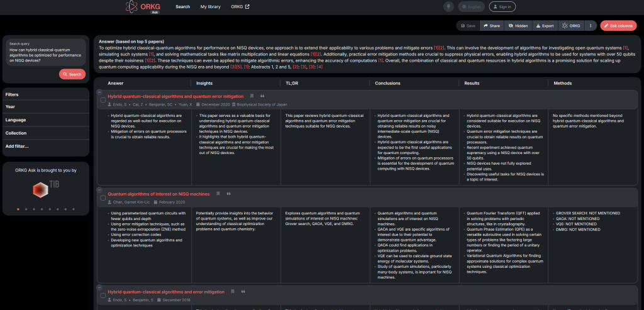Show Hidden items with eye-slash button

click(x=518, y=25)
